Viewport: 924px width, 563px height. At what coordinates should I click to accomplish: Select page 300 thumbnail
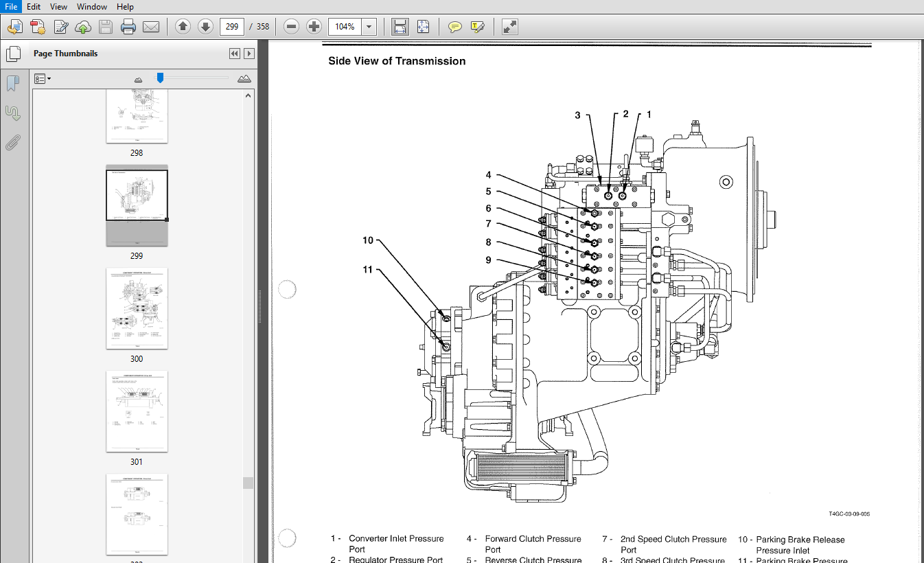tap(137, 308)
